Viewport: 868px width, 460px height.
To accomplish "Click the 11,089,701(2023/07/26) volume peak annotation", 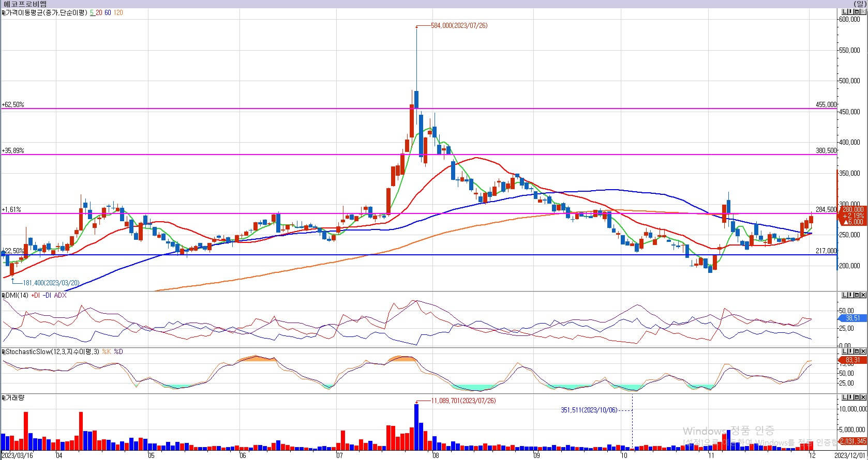I will tap(463, 401).
